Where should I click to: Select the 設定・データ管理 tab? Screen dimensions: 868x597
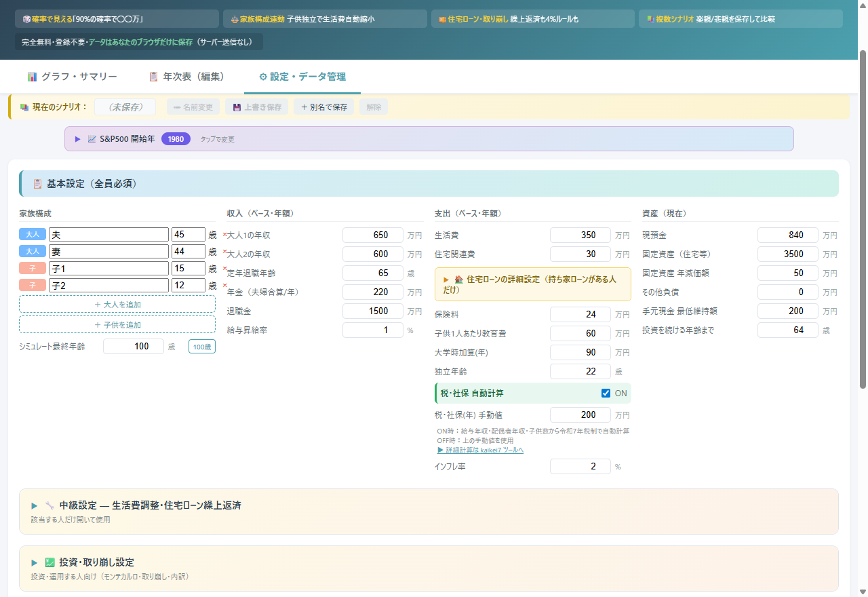[x=302, y=77]
